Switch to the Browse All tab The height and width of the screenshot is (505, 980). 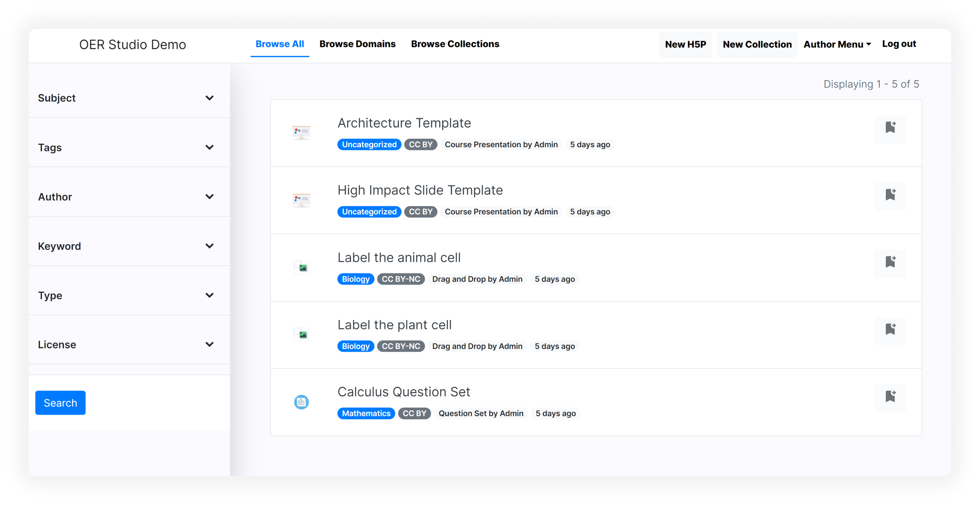point(280,44)
